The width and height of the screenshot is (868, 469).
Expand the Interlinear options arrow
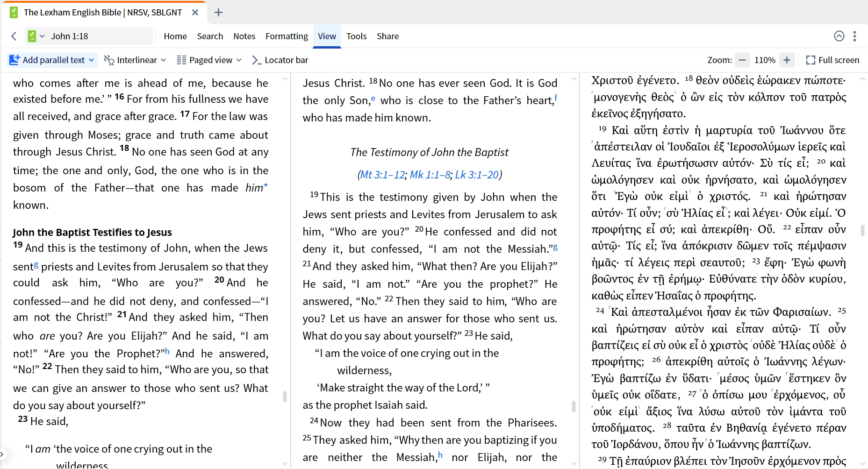tap(163, 60)
